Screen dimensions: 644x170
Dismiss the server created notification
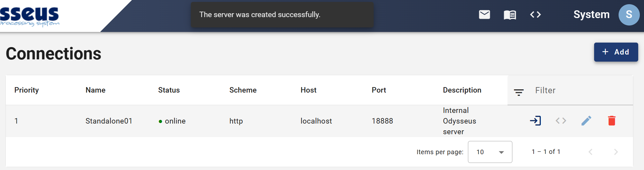coord(282,15)
